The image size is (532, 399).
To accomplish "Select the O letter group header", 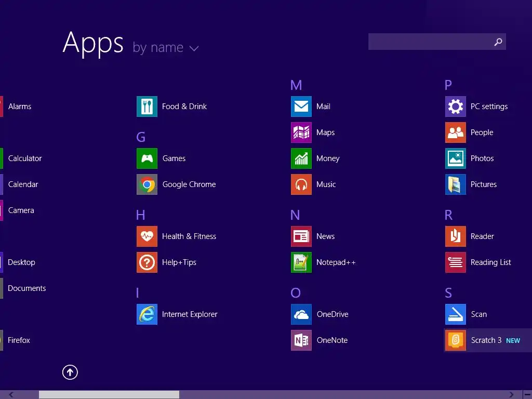I will tap(296, 292).
